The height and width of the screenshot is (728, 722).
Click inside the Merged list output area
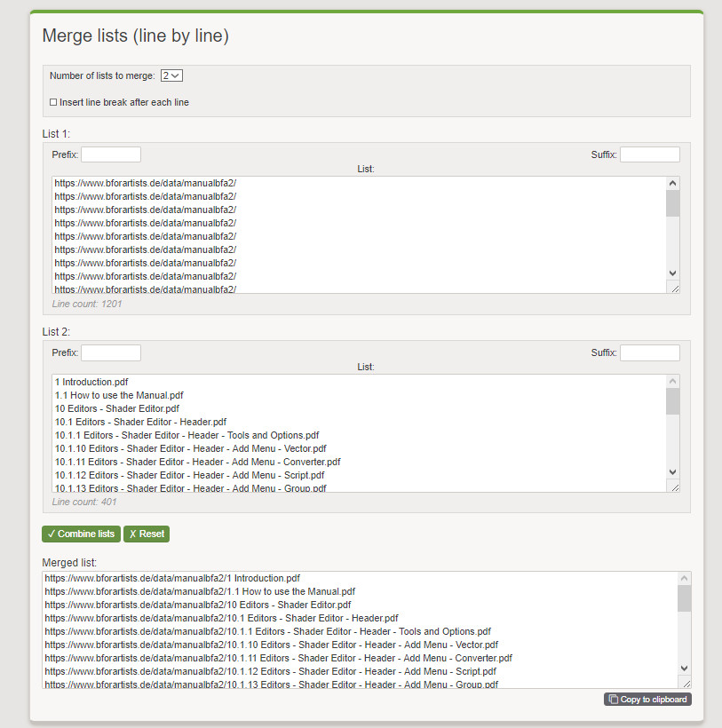355,629
